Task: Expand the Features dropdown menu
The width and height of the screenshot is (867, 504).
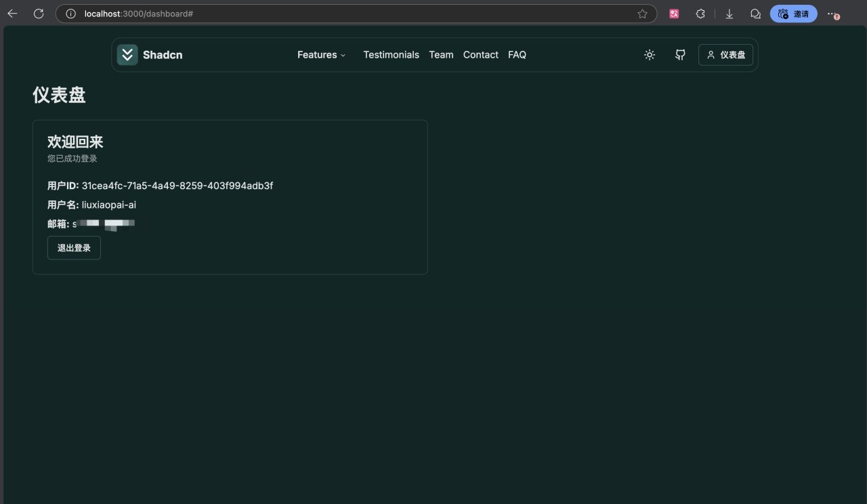Action: 321,55
